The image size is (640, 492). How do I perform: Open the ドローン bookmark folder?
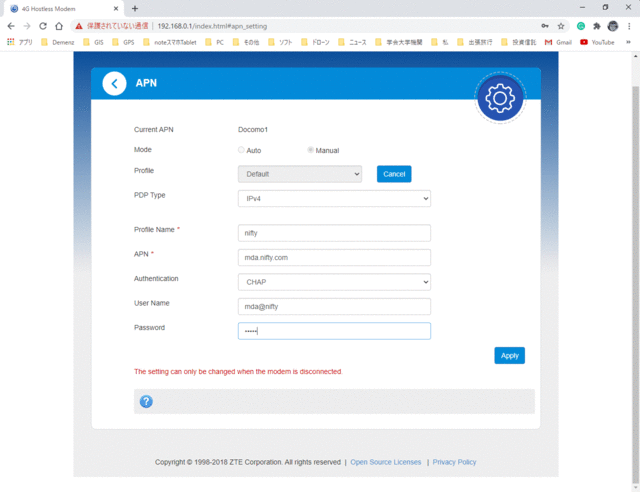[315, 42]
